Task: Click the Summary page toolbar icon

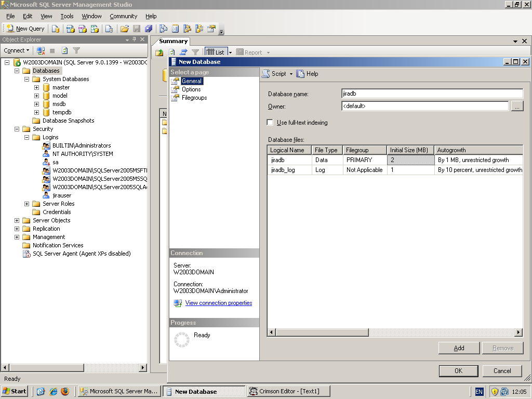Action: click(176, 29)
